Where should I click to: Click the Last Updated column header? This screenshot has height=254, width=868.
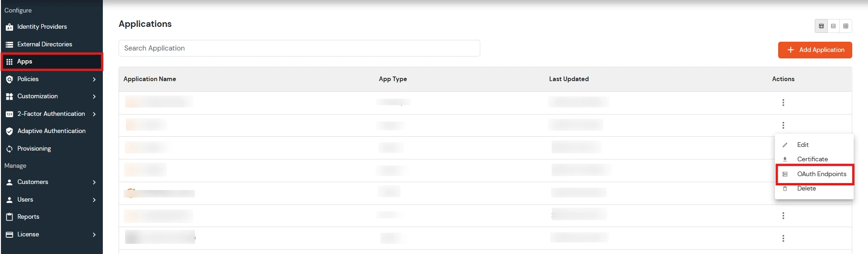(569, 79)
